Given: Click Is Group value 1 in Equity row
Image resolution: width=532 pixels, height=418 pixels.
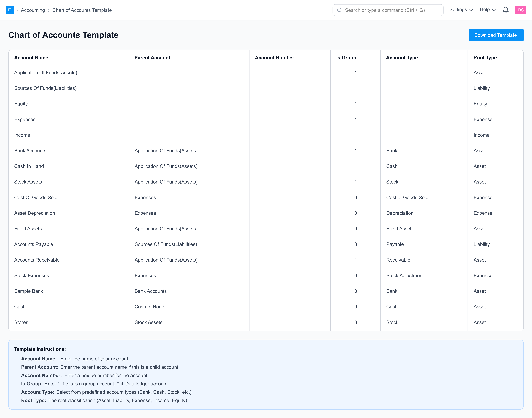Looking at the screenshot, I should point(356,104).
